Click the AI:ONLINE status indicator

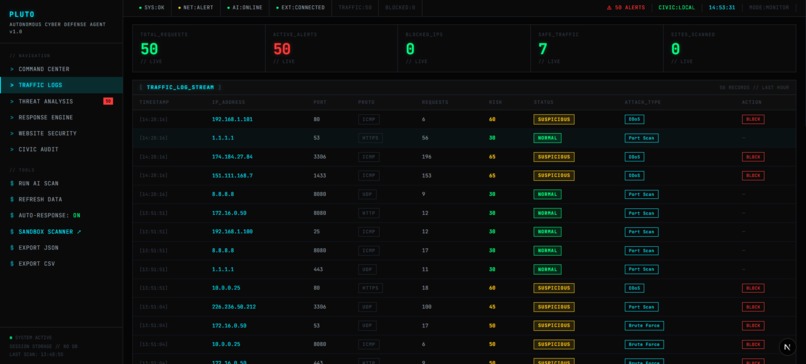tap(245, 8)
